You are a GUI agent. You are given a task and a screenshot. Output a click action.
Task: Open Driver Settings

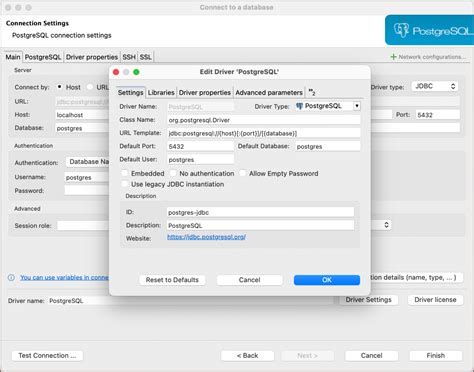click(368, 300)
